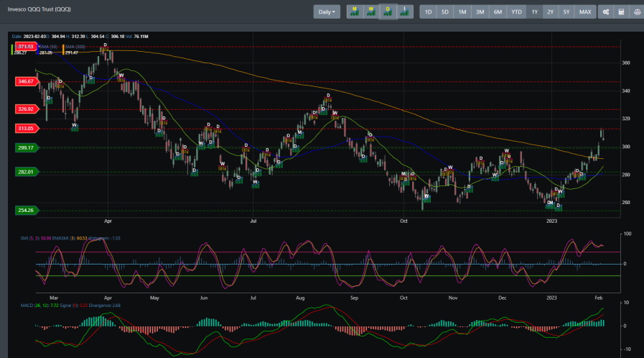Click the -10 label on MACD axis
Viewport: 644px width, 358px height.
[626, 349]
